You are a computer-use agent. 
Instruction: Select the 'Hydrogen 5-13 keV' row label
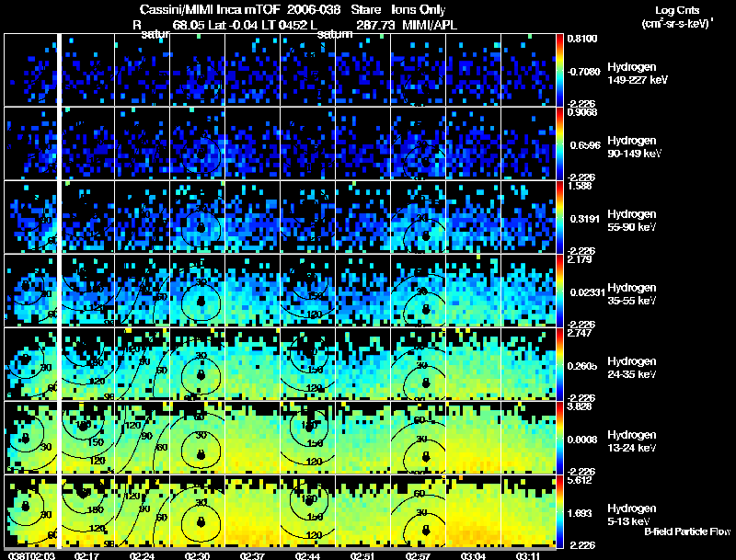pos(632,515)
